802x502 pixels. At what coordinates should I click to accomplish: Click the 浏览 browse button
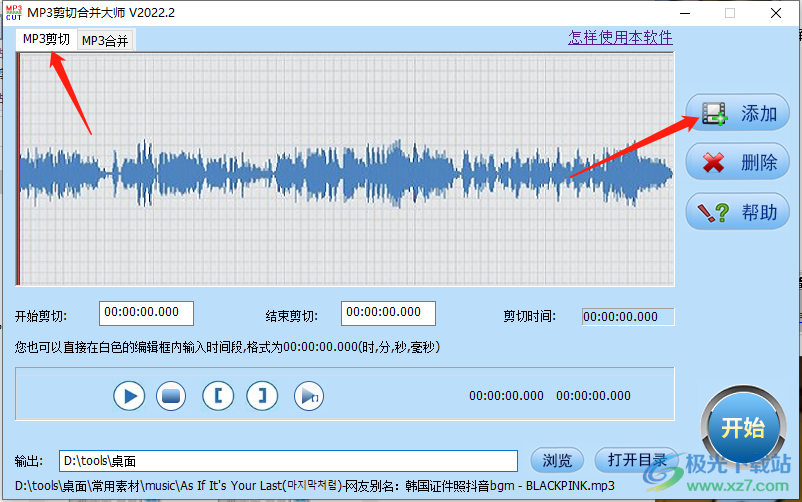click(557, 460)
